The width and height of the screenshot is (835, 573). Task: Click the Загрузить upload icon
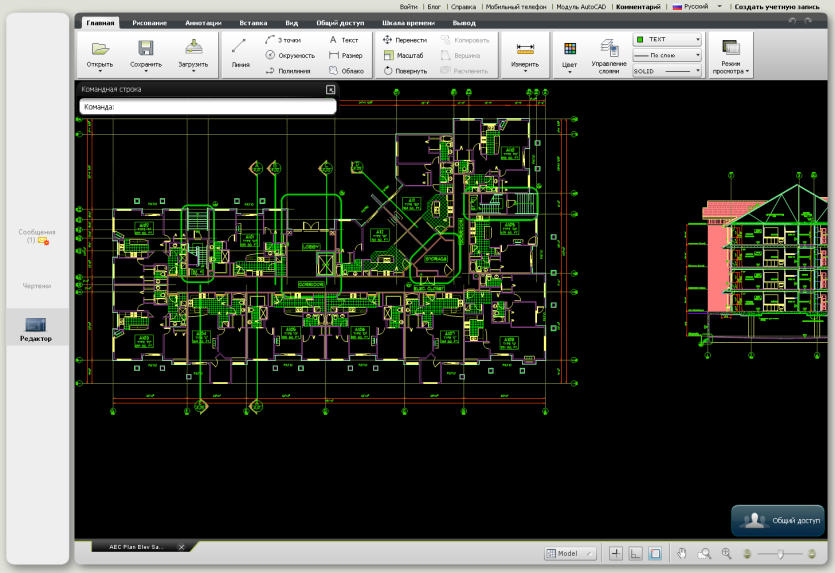point(193,54)
